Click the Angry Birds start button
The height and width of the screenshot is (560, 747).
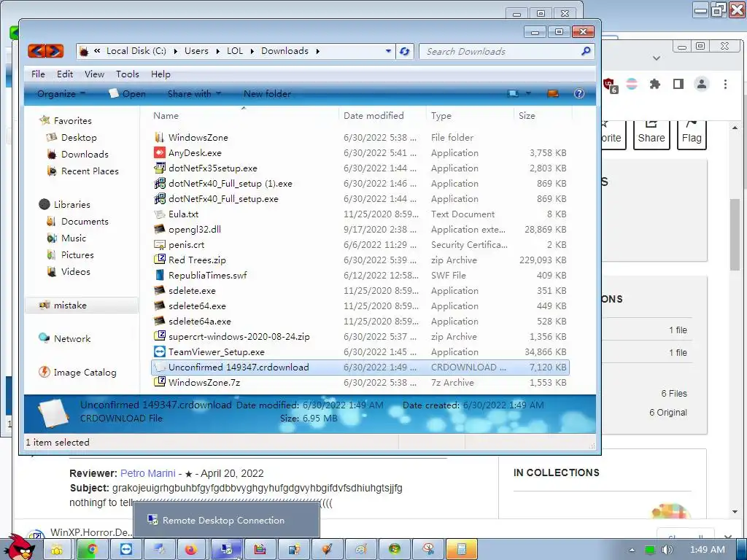20,547
